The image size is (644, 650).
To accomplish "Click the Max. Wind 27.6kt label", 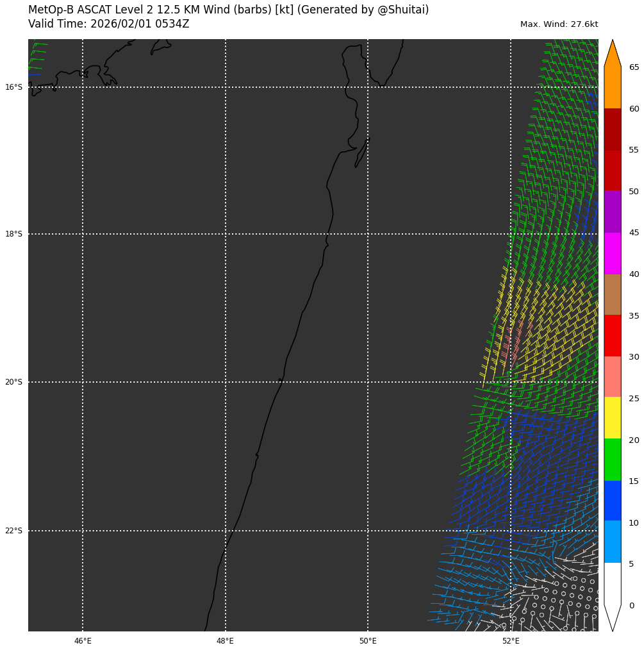I will pyautogui.click(x=559, y=24).
